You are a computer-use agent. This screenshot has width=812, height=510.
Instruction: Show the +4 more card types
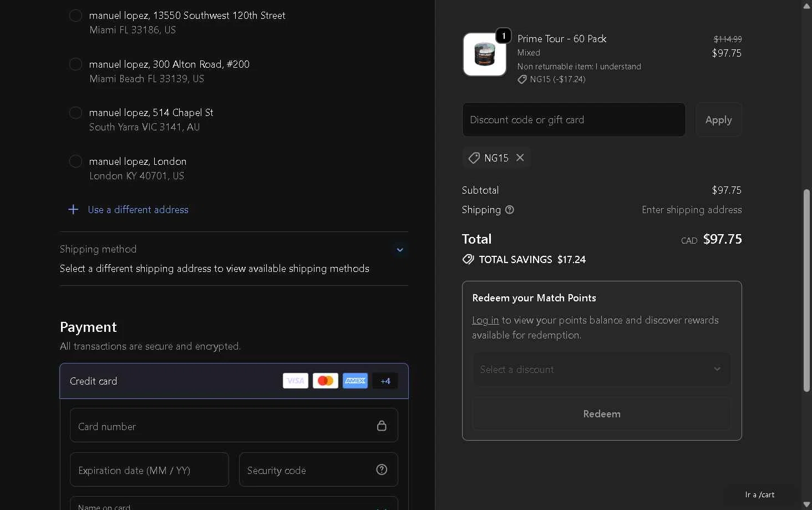(385, 381)
